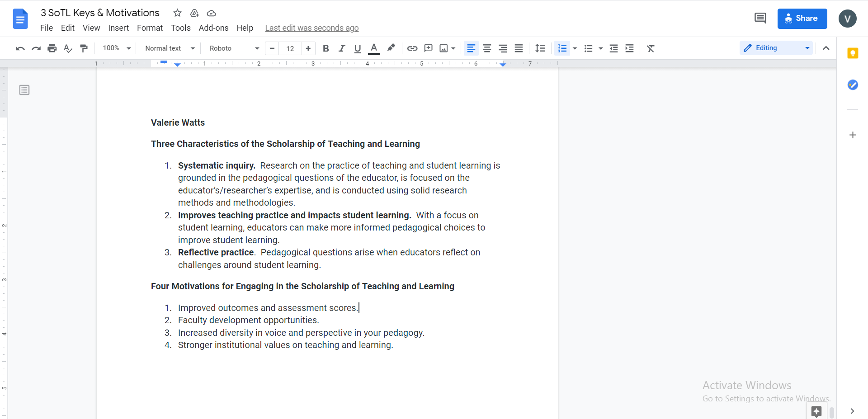This screenshot has width=868, height=419.
Task: Open the Insert menu
Action: pyautogui.click(x=118, y=28)
